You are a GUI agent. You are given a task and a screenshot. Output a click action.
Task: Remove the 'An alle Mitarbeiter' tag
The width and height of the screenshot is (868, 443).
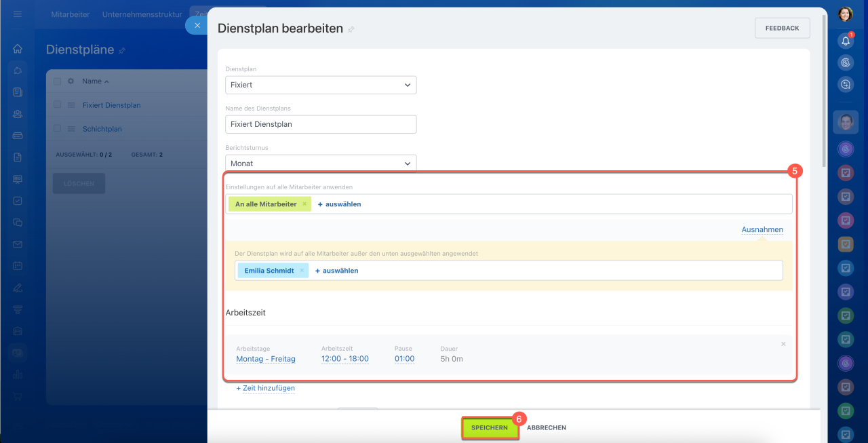click(304, 204)
